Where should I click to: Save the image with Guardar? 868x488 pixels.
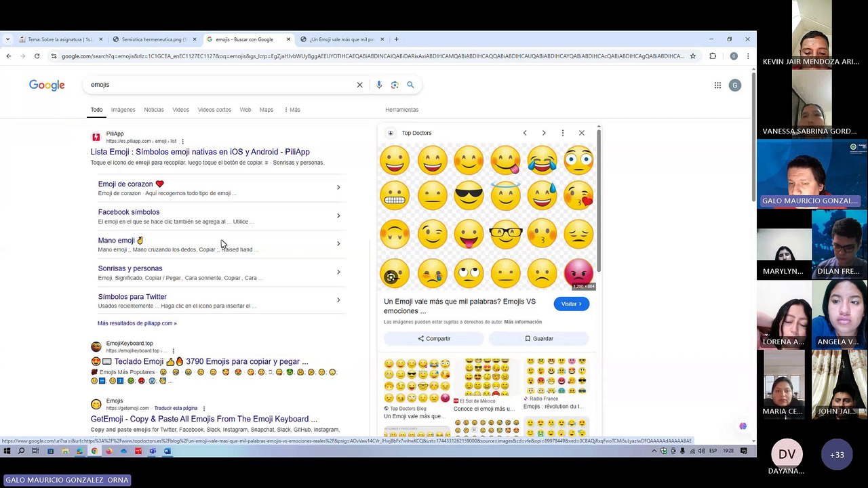(x=539, y=338)
